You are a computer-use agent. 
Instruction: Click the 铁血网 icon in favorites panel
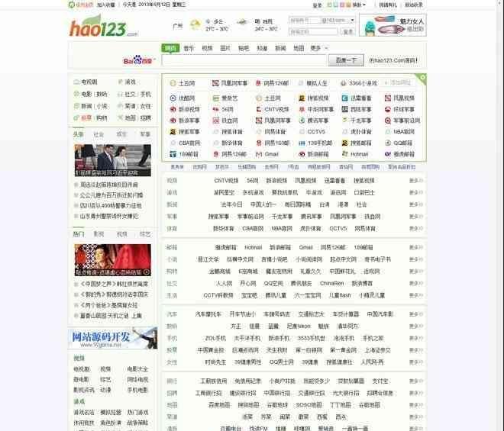(216, 121)
